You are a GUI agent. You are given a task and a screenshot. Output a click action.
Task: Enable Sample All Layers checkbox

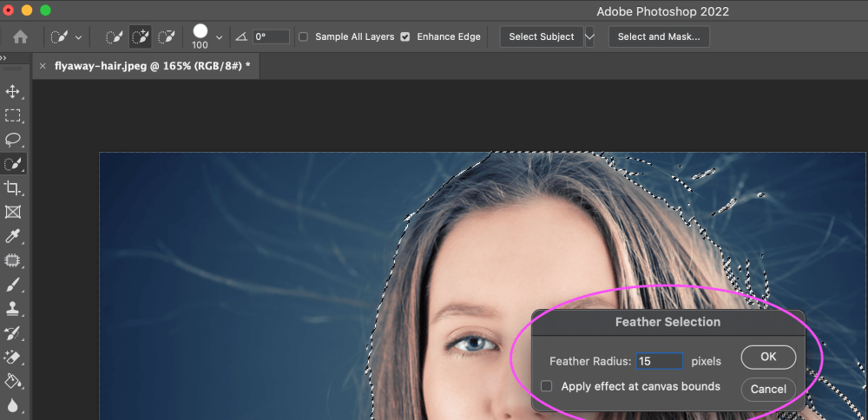coord(303,37)
